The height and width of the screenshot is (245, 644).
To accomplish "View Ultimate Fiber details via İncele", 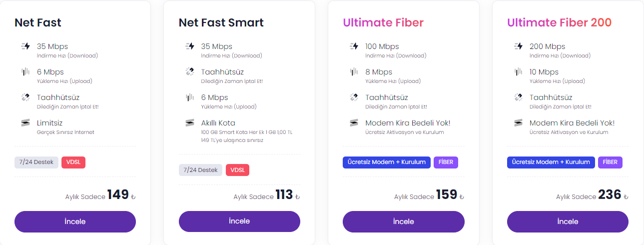I will [403, 221].
